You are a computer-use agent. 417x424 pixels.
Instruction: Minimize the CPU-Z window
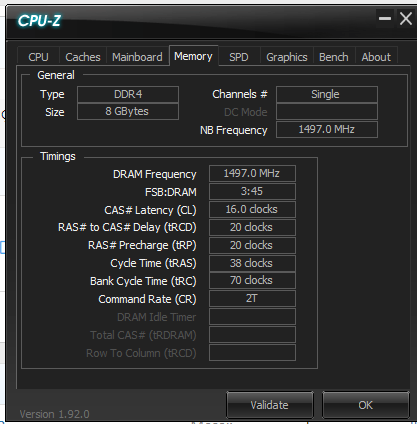point(385,18)
